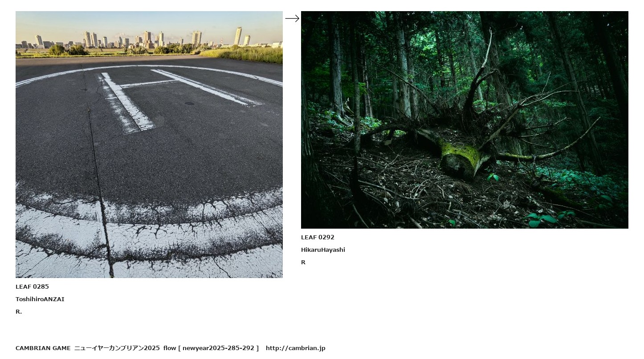Select the LEAF 0292 label

tap(318, 237)
